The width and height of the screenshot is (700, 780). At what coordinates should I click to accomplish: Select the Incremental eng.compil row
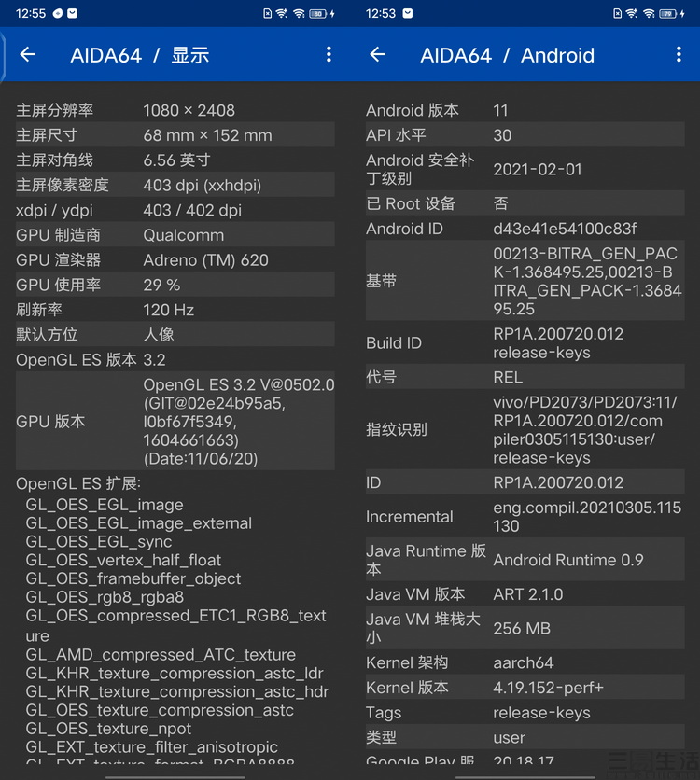tap(525, 517)
